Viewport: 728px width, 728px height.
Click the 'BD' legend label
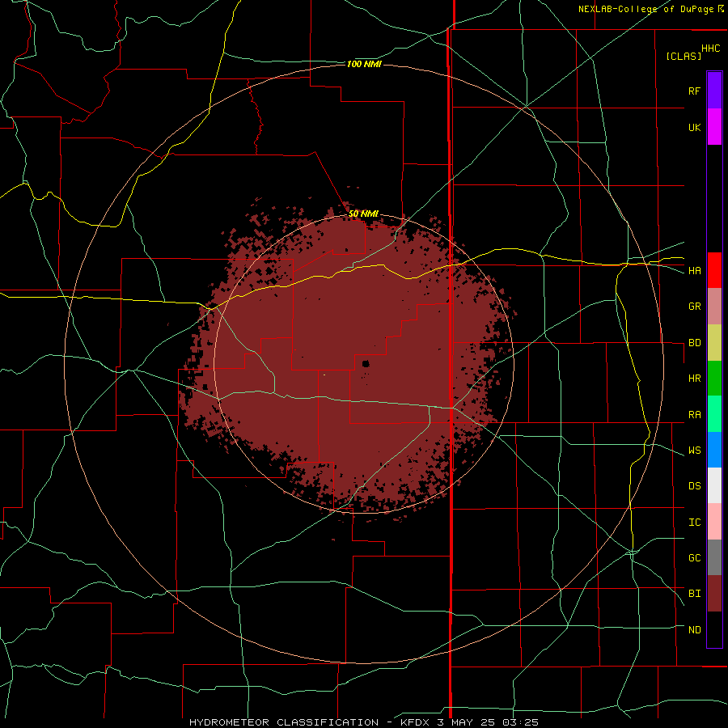[694, 343]
